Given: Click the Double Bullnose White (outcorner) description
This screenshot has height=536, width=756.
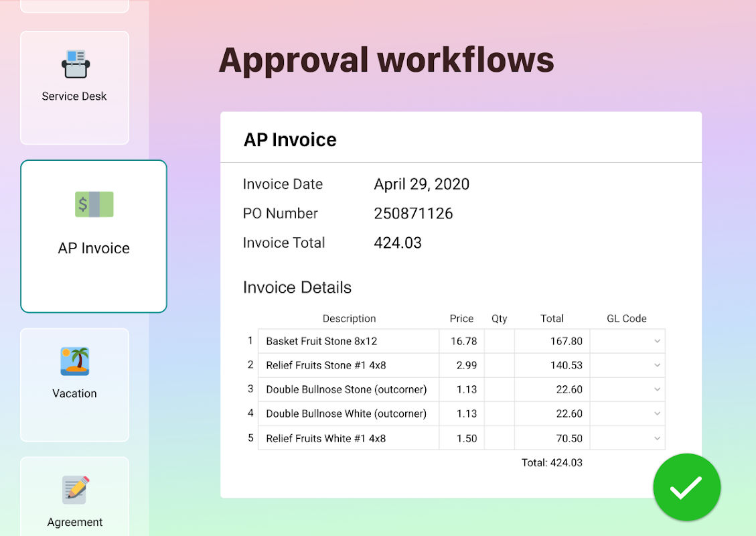Looking at the screenshot, I should click(x=346, y=413).
